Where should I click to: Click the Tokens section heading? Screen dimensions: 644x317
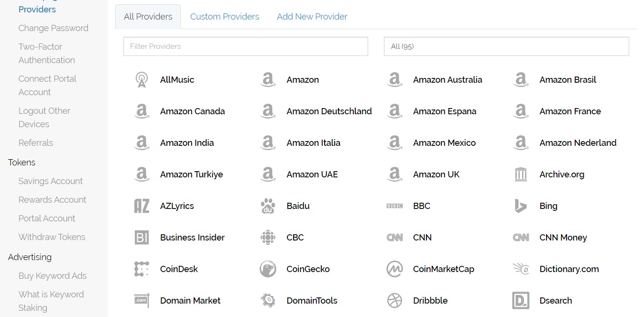[x=22, y=163]
